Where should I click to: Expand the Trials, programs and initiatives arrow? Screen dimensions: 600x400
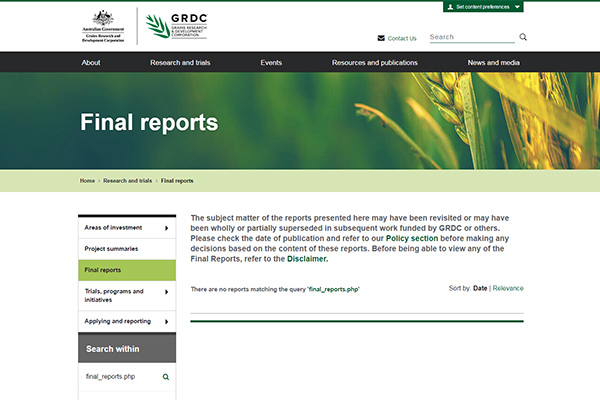pyautogui.click(x=166, y=292)
